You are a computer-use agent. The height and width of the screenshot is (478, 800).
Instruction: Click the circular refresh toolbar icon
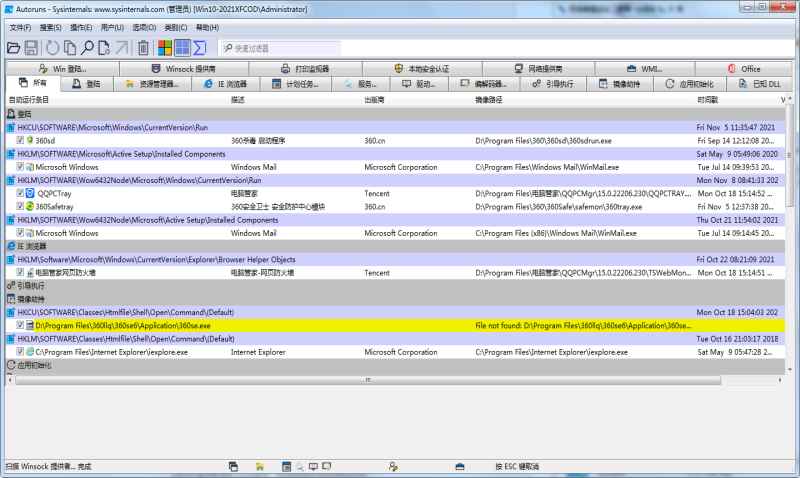[x=52, y=48]
